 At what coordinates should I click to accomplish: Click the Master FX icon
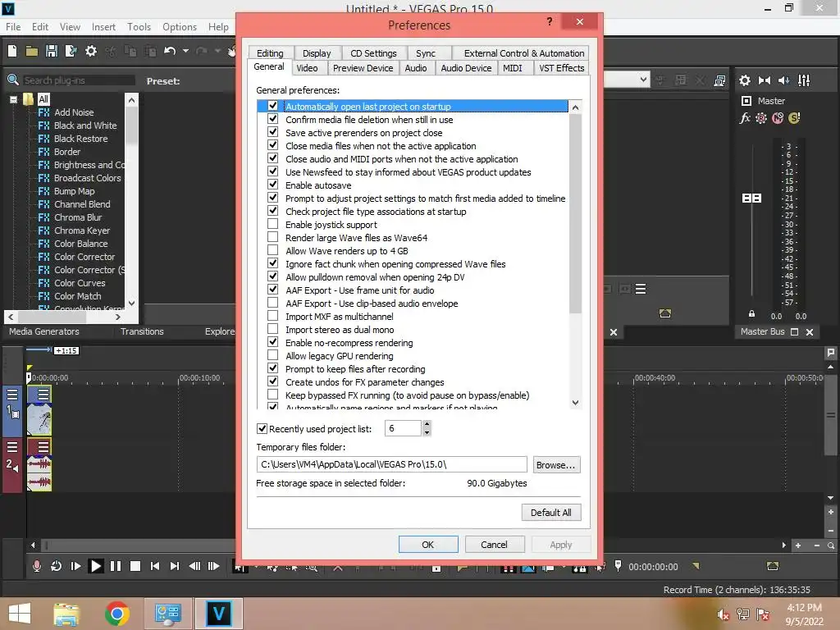tap(745, 118)
